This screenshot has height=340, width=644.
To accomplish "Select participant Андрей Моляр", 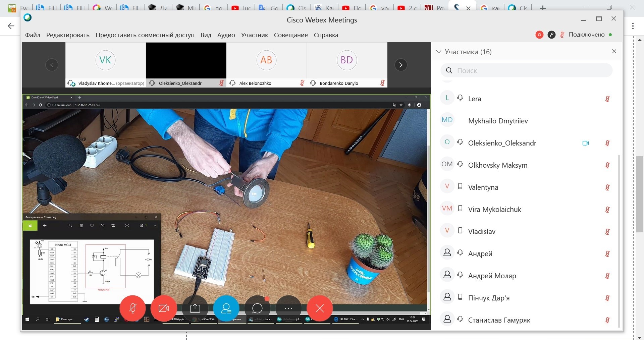I will (x=526, y=276).
